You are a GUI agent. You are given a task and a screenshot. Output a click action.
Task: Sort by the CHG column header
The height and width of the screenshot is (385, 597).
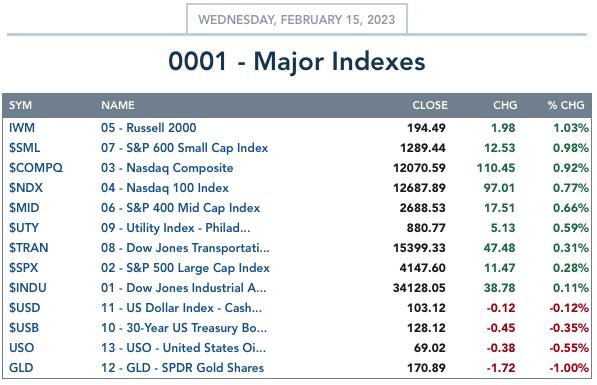(505, 105)
